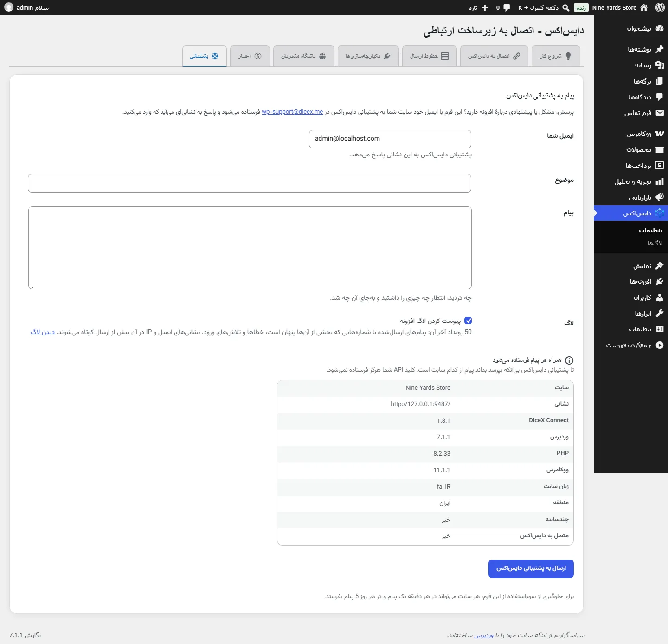This screenshot has width=668, height=644.
Task: Click the دایس‌اکس cube icon in the sidebar
Action: [x=660, y=213]
